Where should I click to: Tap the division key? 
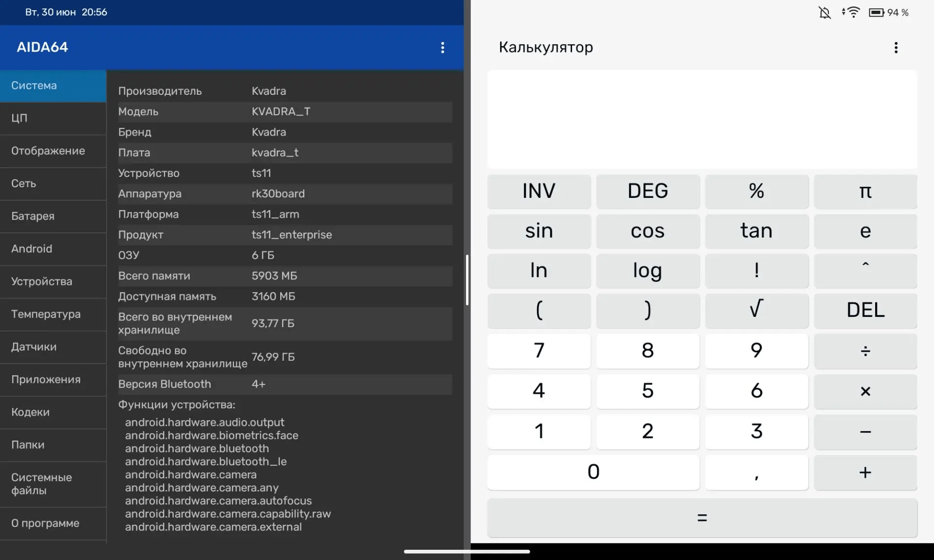[x=865, y=350]
